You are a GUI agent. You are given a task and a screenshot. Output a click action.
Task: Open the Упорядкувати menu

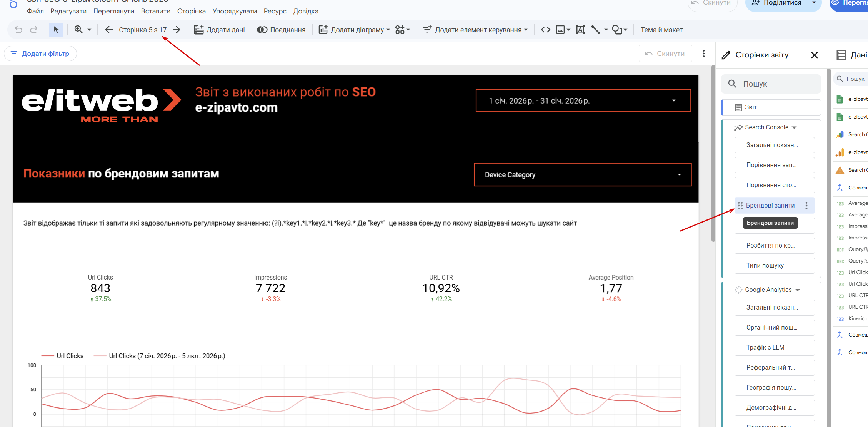click(x=235, y=11)
